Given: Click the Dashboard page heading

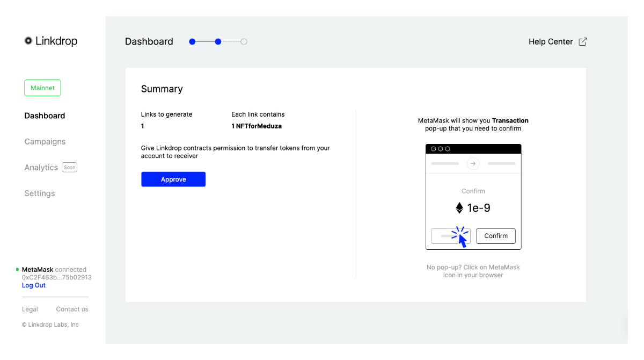Looking at the screenshot, I should click(149, 41).
